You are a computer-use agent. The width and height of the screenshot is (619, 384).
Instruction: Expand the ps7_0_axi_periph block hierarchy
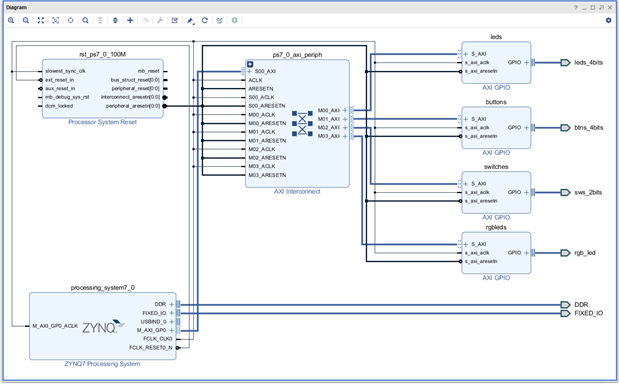pyautogui.click(x=250, y=64)
